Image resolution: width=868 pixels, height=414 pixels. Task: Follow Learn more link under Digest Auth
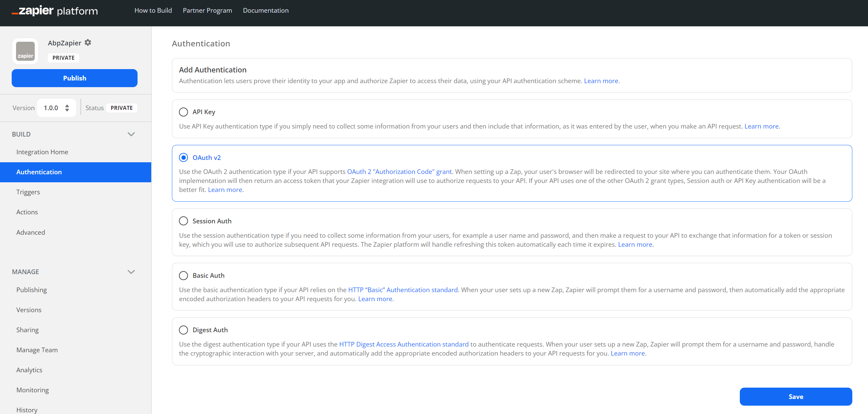coord(627,353)
